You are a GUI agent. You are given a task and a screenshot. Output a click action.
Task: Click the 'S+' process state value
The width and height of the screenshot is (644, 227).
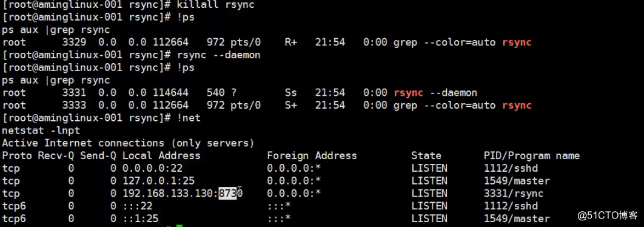[291, 106]
